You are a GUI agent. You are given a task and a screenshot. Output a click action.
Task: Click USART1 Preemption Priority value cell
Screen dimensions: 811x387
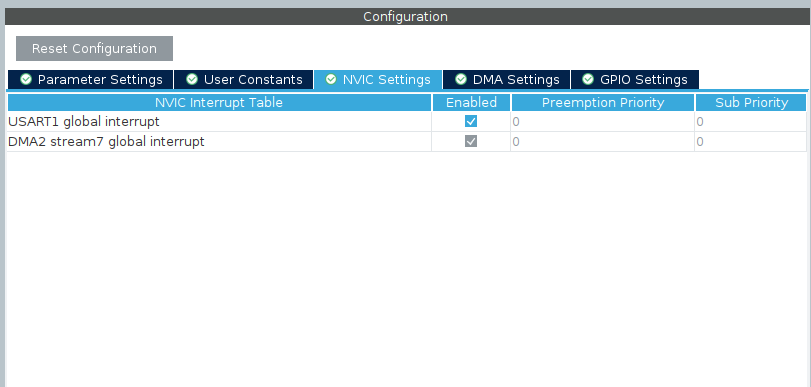click(603, 122)
